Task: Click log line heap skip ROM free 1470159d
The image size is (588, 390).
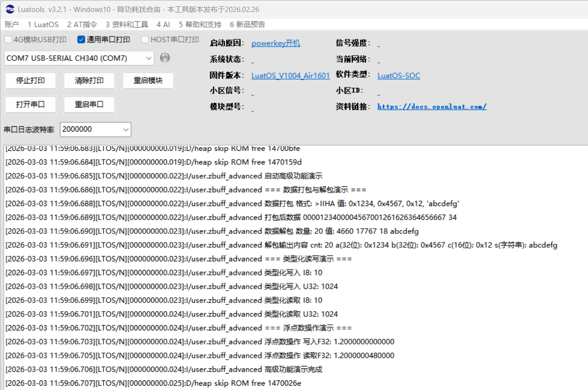Action: [x=154, y=162]
